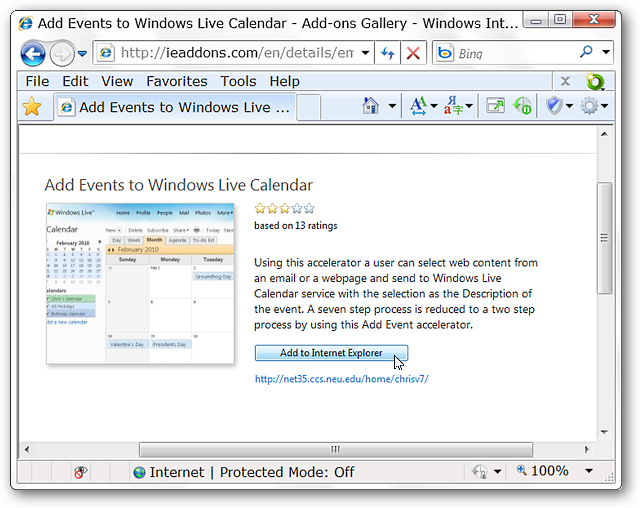Select the Add Events to Windows Live tab
Image resolution: width=640 pixels, height=508 pixels.
coord(175,107)
